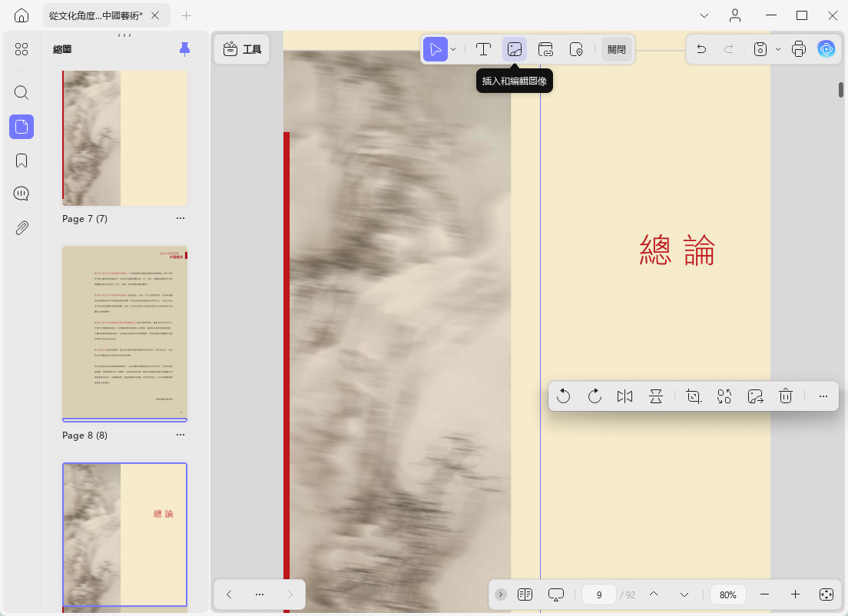Crop the selected image
The height and width of the screenshot is (616, 848).
point(694,396)
